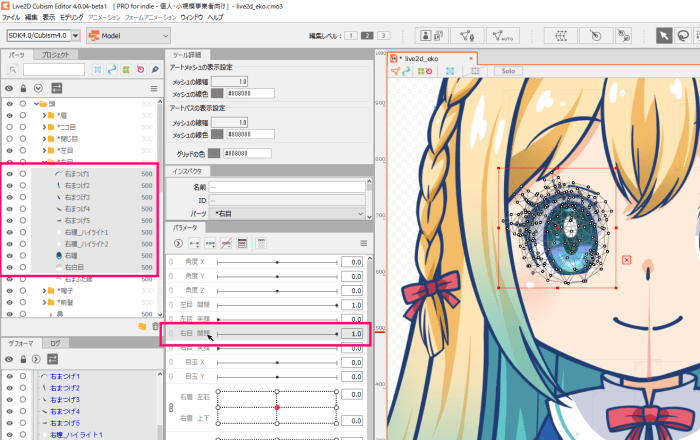Image resolution: width=700 pixels, height=440 pixels.
Task: Toggle all locks in Parts header
Action: coord(24,89)
